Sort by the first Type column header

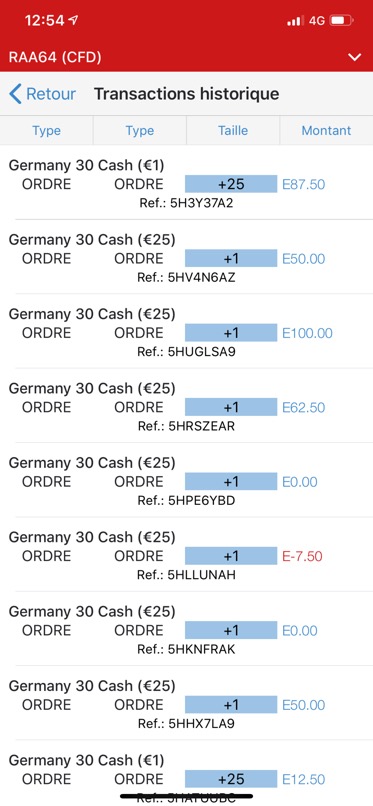coord(47,131)
